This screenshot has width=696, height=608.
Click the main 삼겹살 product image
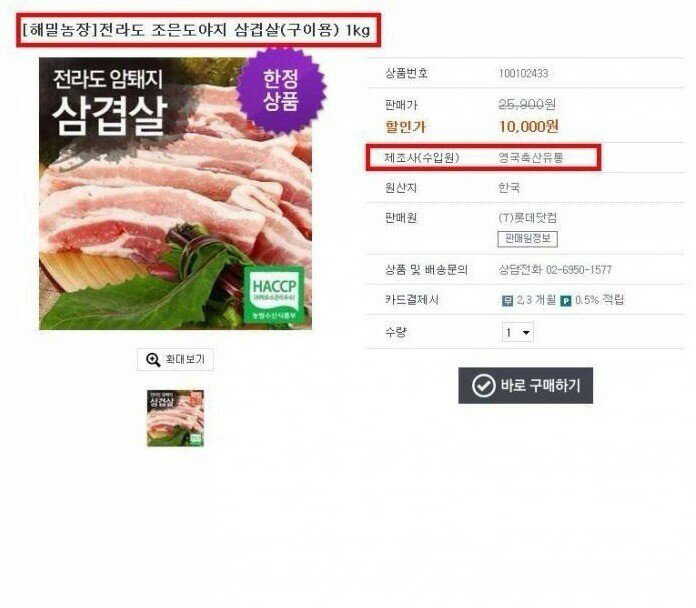tap(175, 193)
